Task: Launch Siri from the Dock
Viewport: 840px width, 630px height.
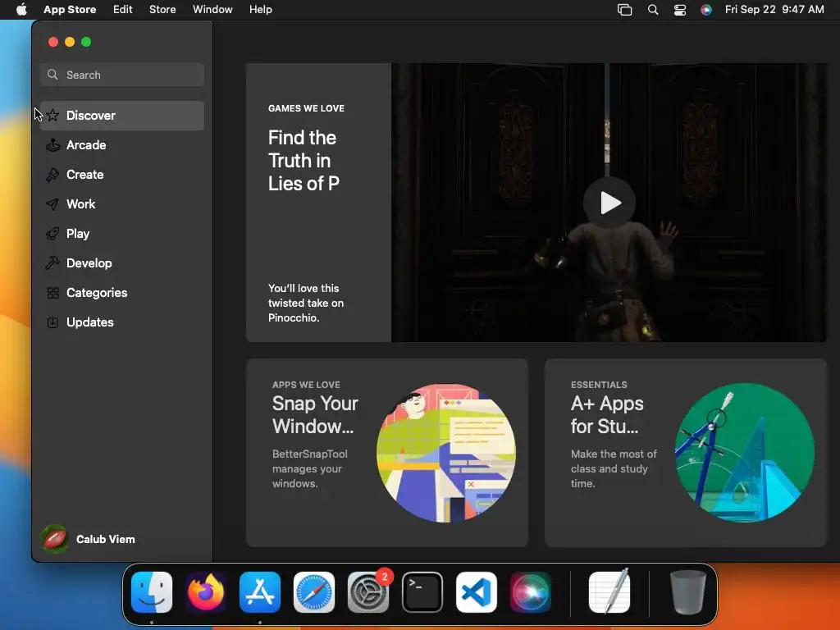Action: (531, 592)
